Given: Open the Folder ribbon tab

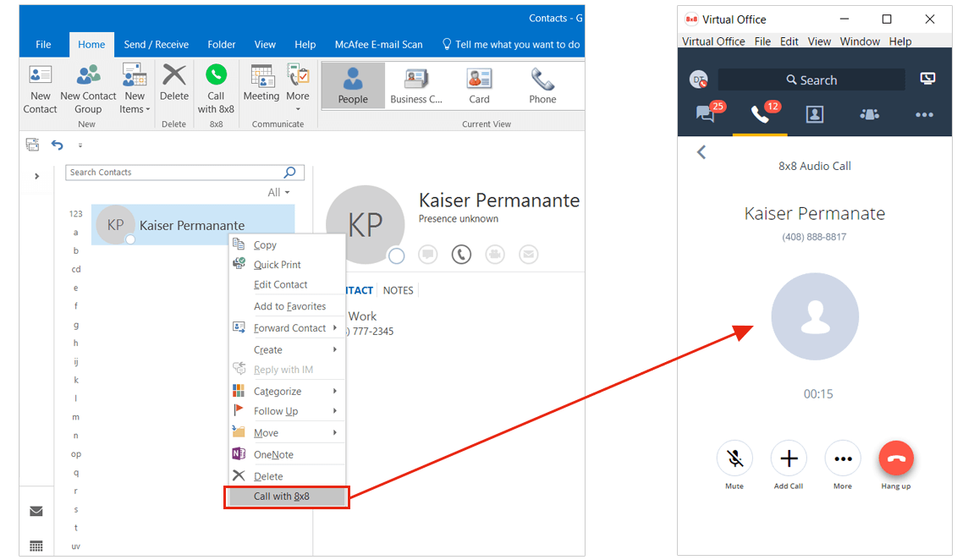Looking at the screenshot, I should coord(222,45).
